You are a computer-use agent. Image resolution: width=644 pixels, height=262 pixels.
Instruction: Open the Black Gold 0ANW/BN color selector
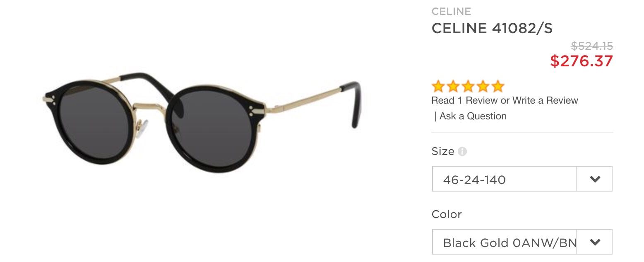click(x=522, y=242)
